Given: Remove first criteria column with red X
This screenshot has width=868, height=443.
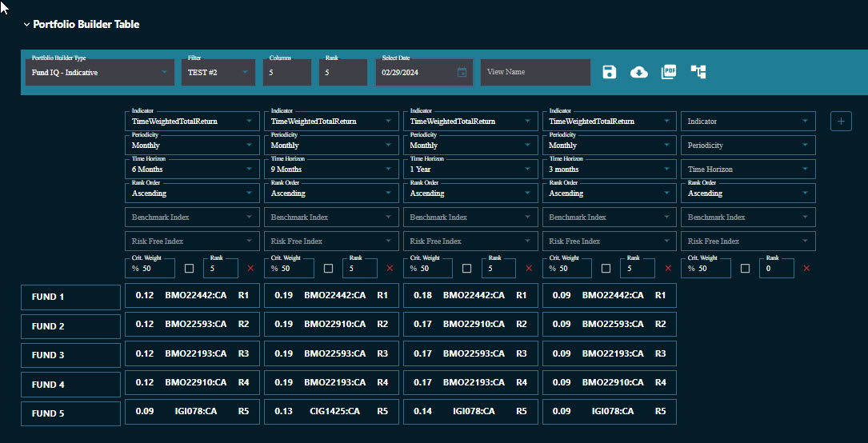Looking at the screenshot, I should pyautogui.click(x=251, y=269).
